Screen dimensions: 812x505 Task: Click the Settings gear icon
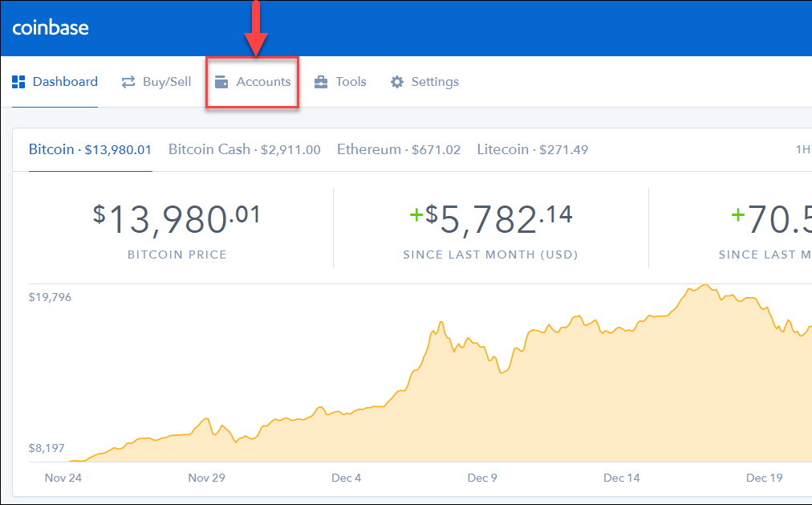[x=397, y=82]
